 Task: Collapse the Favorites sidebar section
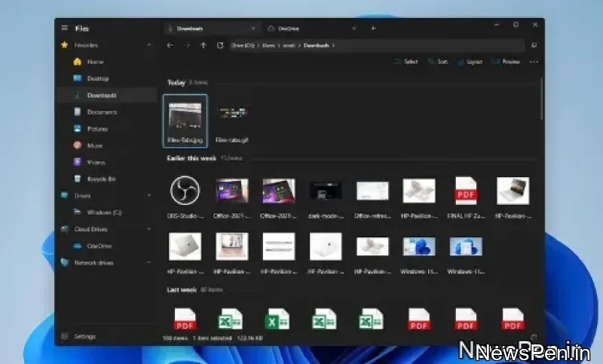click(x=148, y=45)
